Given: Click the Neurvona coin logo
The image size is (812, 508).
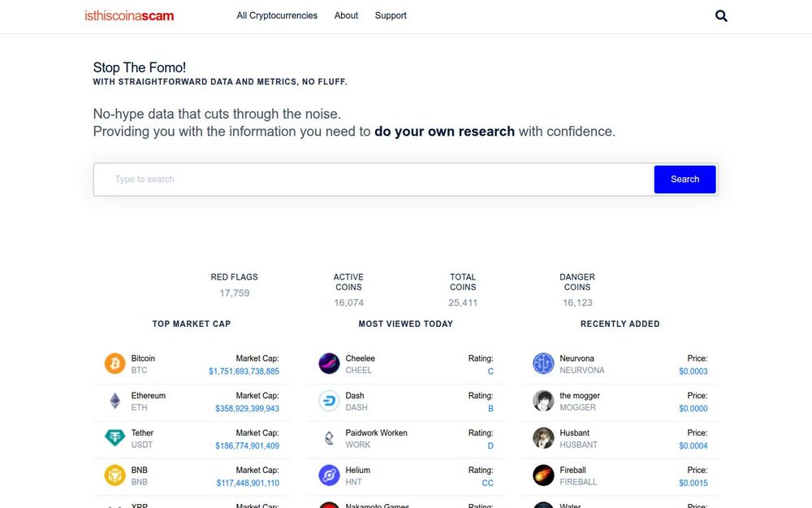Looking at the screenshot, I should click(x=543, y=363).
